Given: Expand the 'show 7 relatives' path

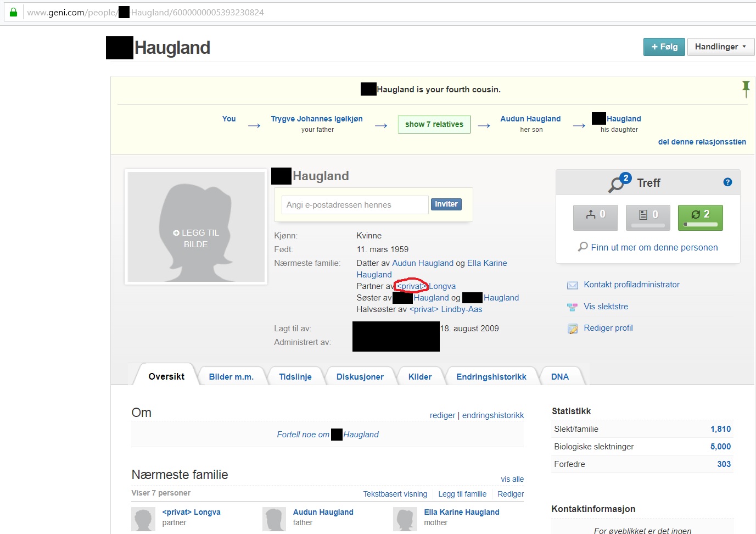Looking at the screenshot, I should point(434,124).
